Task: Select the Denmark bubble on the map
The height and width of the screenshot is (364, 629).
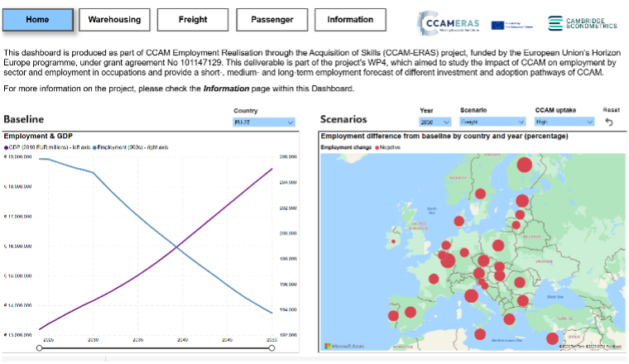Action: click(x=459, y=221)
